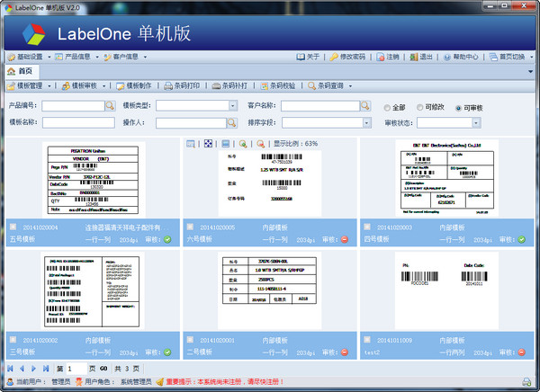
Task: Click the GO button in pagination
Action: tap(103, 369)
